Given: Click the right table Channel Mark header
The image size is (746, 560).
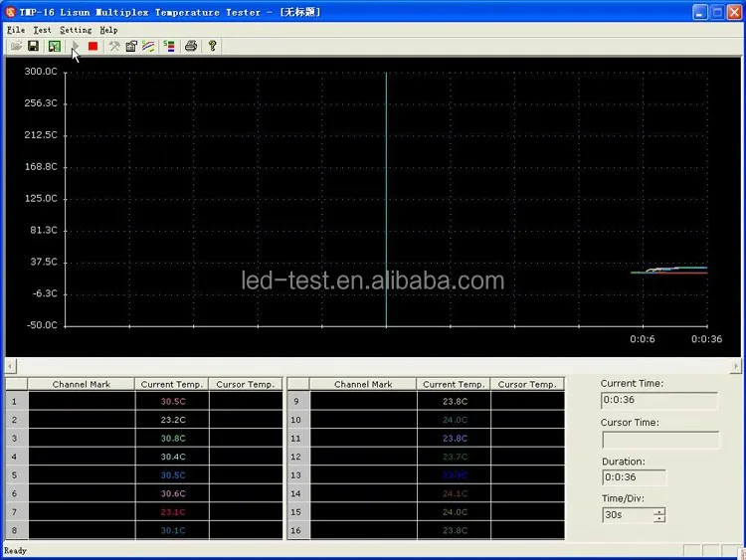Looking at the screenshot, I should [363, 384].
